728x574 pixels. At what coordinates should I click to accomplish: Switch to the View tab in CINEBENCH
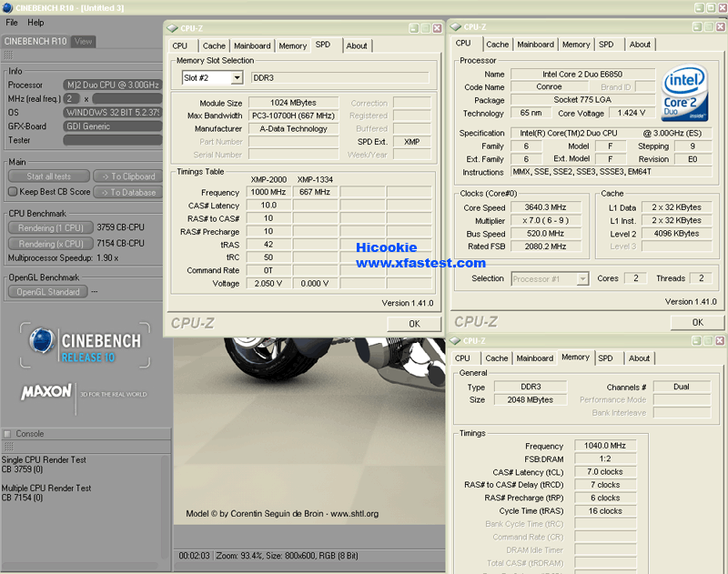[x=83, y=41]
